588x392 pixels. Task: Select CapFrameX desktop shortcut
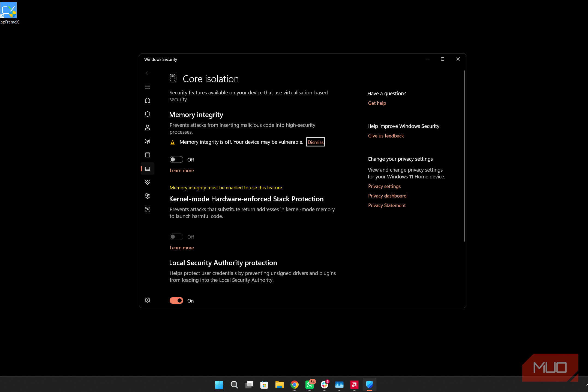pyautogui.click(x=9, y=13)
